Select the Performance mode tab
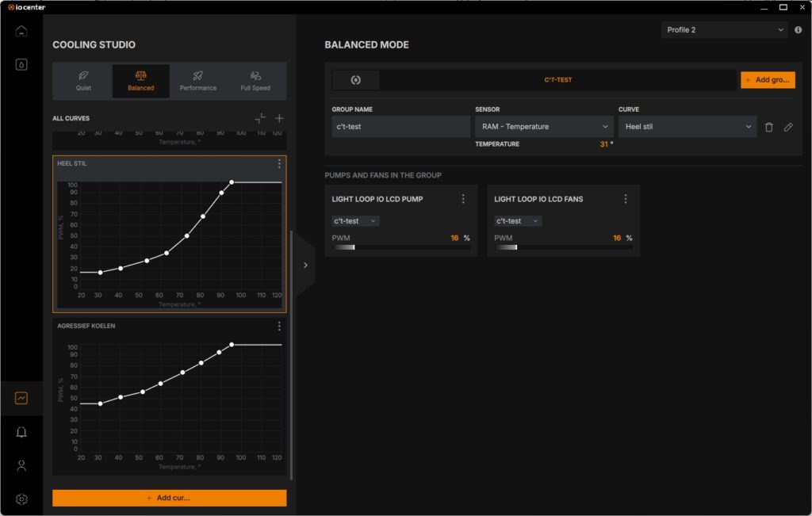This screenshot has height=516, width=812. [197, 82]
